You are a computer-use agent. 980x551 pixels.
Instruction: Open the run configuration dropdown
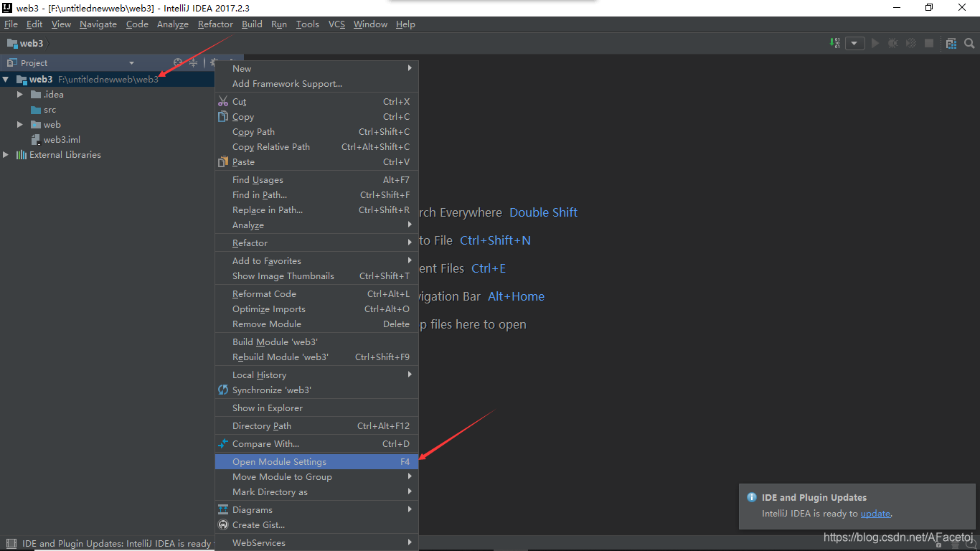854,43
